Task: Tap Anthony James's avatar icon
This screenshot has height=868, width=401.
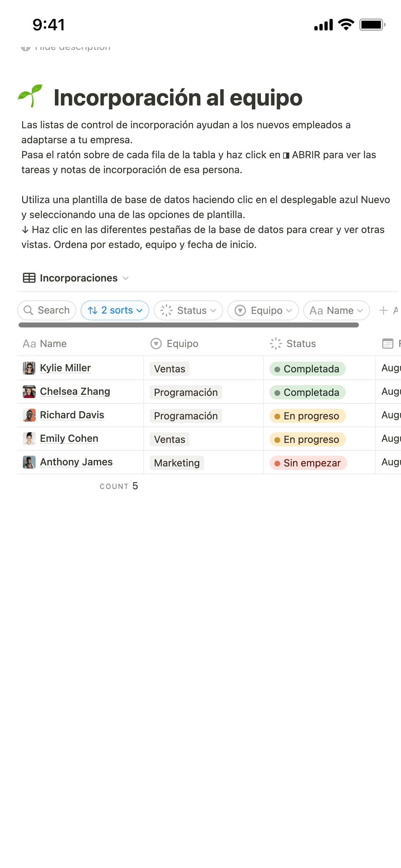Action: tap(29, 462)
